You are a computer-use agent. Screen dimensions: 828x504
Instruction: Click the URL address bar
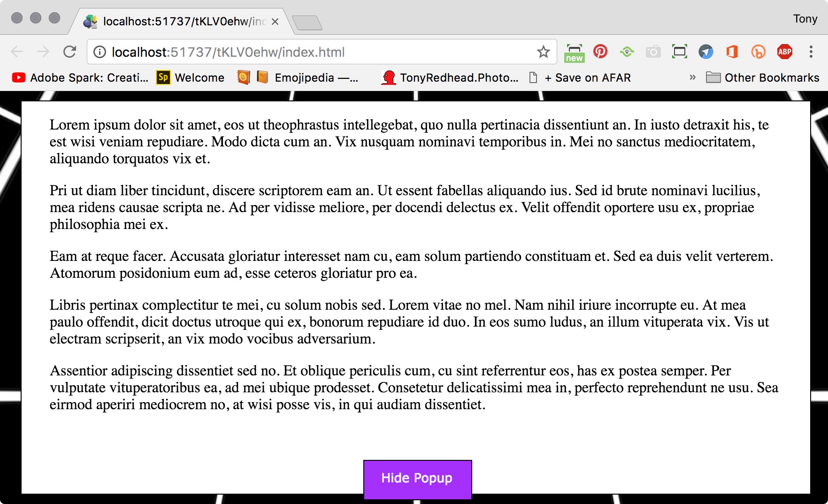point(322,52)
